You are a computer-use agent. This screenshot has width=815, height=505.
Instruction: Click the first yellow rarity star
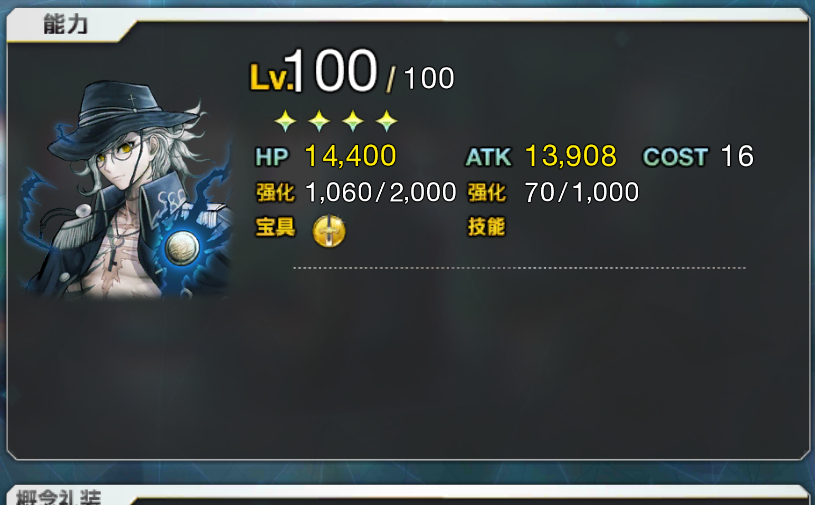pyautogui.click(x=285, y=121)
